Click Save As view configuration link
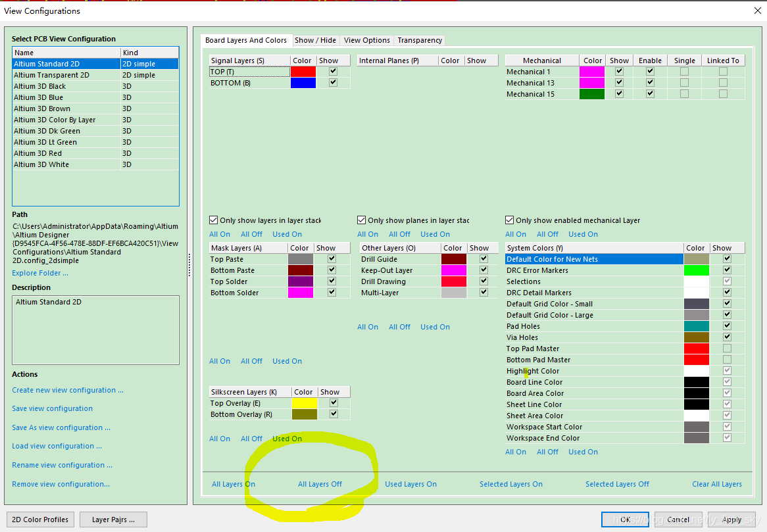Screen dimensions: 767x532 [61, 428]
